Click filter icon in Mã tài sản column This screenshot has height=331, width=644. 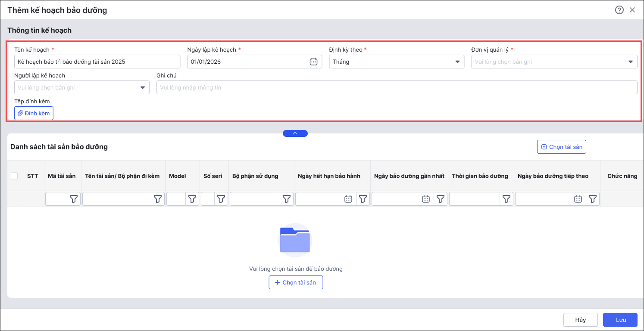click(x=74, y=199)
